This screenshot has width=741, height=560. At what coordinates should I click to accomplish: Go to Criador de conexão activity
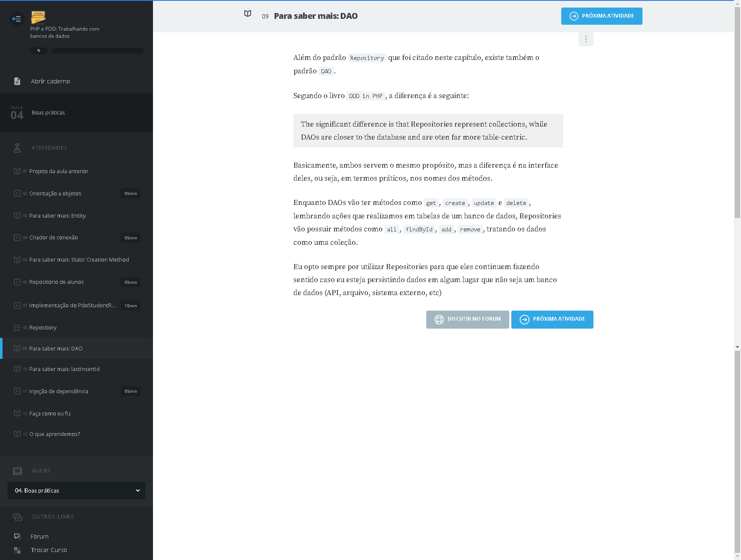pyautogui.click(x=54, y=237)
